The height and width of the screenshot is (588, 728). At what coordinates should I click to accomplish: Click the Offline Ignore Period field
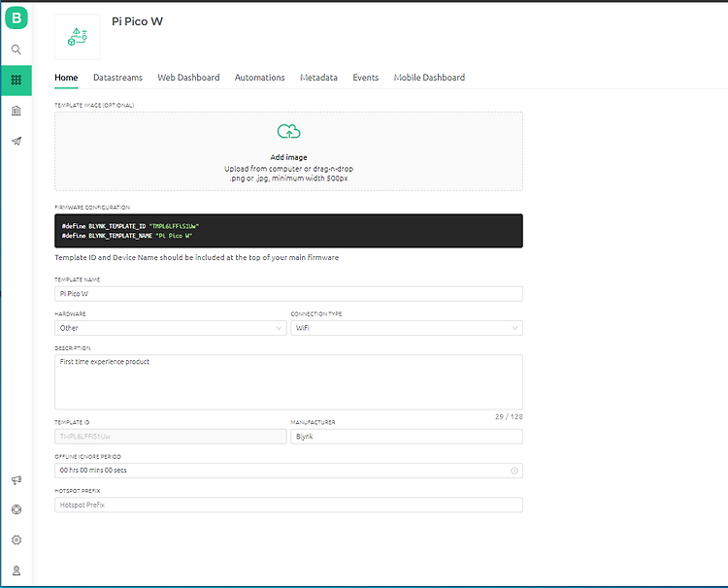click(x=289, y=471)
